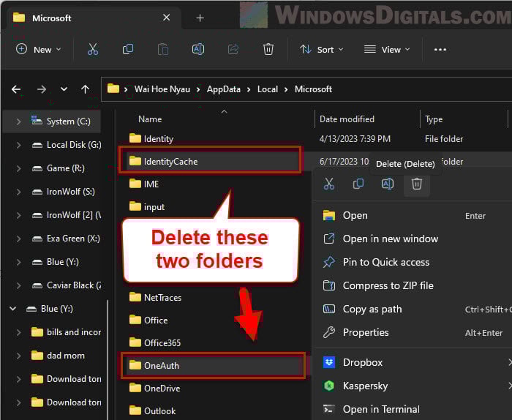Click the IdentityCache folder icon
The image size is (512, 420).
pyautogui.click(x=135, y=161)
